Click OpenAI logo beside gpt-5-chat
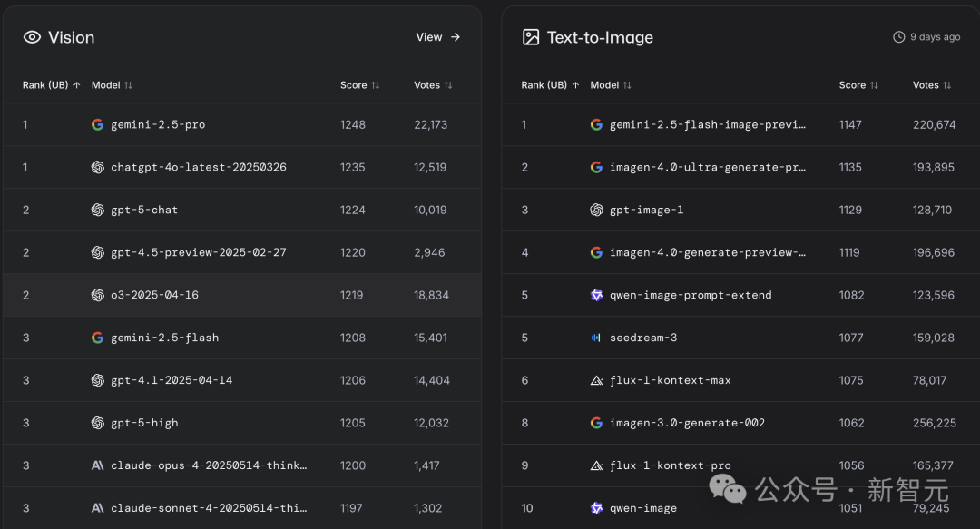Image resolution: width=980 pixels, height=529 pixels. click(97, 210)
